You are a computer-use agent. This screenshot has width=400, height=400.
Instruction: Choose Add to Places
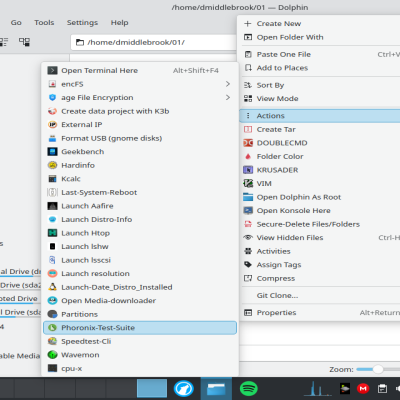point(320,68)
